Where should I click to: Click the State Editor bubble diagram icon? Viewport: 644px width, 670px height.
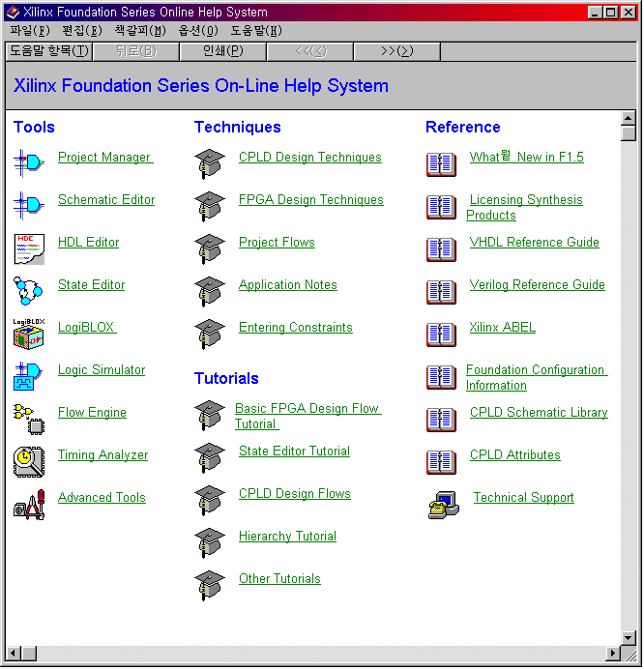pos(28,291)
